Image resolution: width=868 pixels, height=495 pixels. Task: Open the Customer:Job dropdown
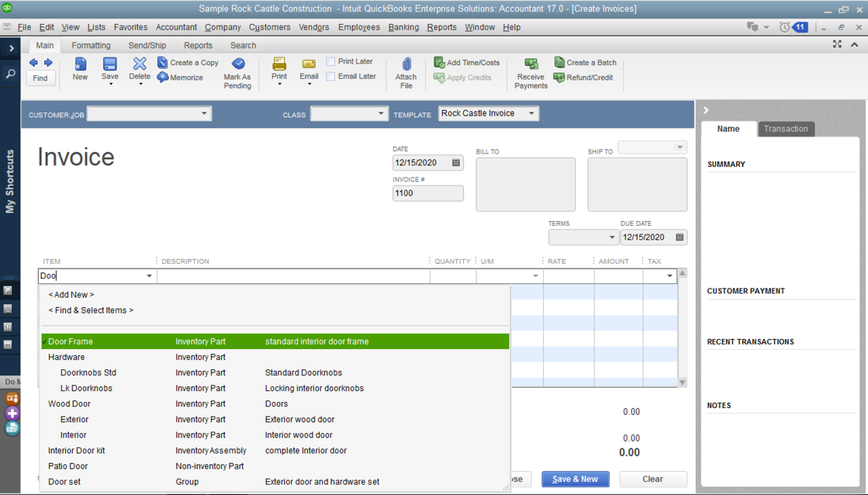(204, 114)
